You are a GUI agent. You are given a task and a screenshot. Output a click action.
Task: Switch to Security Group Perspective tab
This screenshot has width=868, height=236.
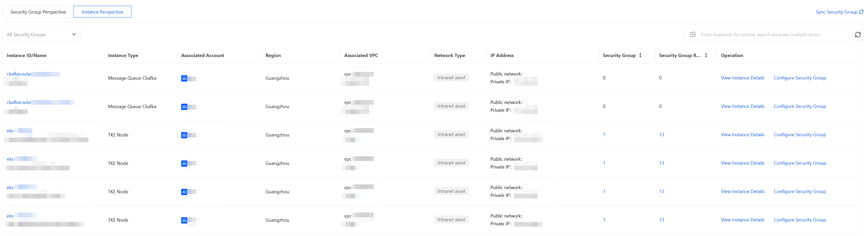[38, 12]
